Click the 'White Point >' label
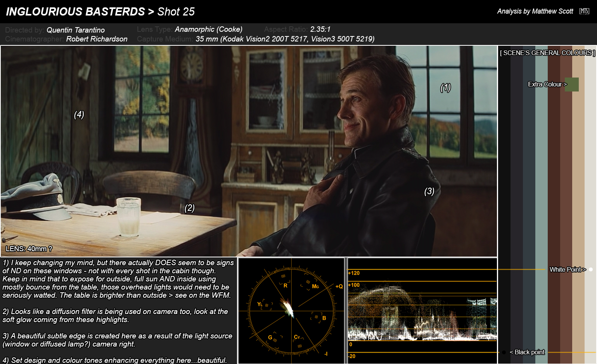 tap(568, 269)
